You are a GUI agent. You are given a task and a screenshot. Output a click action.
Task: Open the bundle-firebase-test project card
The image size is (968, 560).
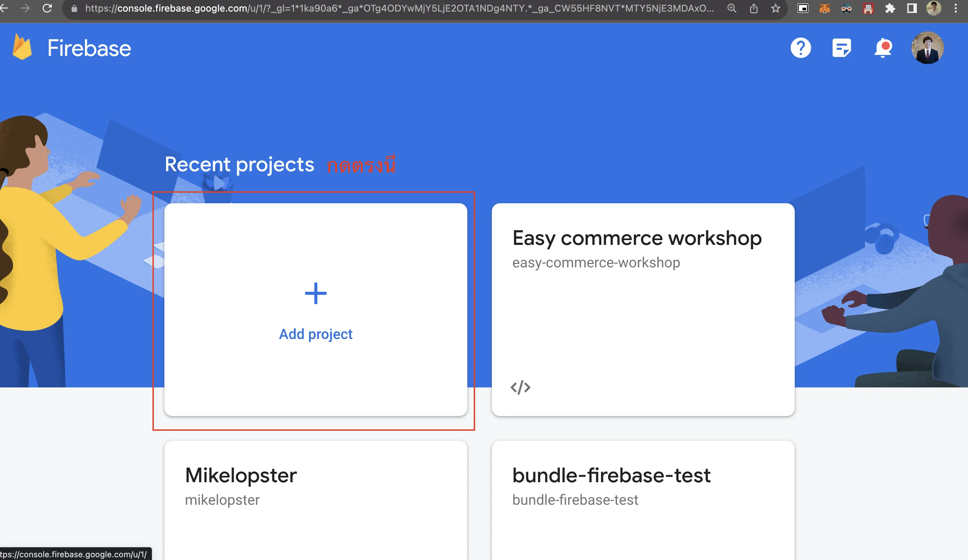tap(643, 500)
